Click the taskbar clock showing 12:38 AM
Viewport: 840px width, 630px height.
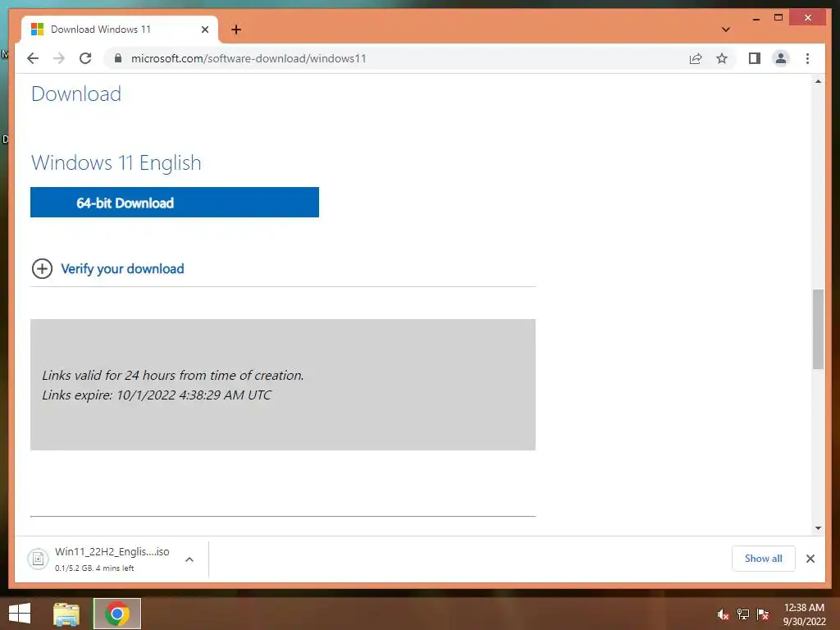click(x=804, y=614)
